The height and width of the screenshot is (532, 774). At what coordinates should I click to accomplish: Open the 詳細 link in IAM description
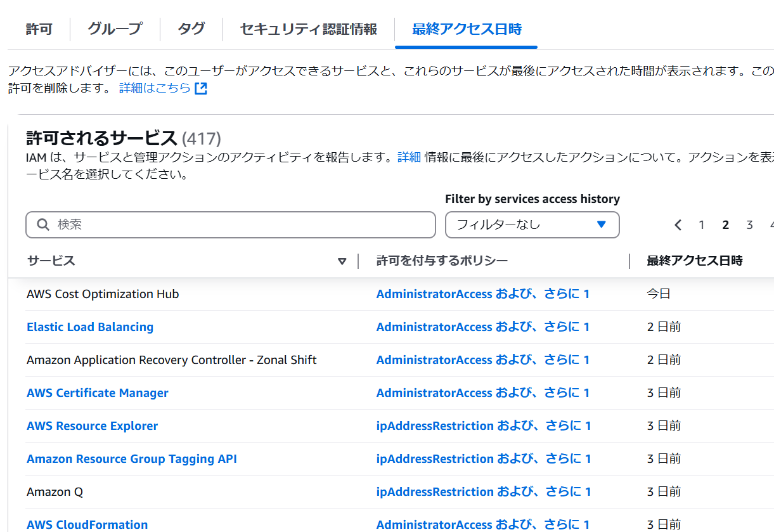point(409,157)
